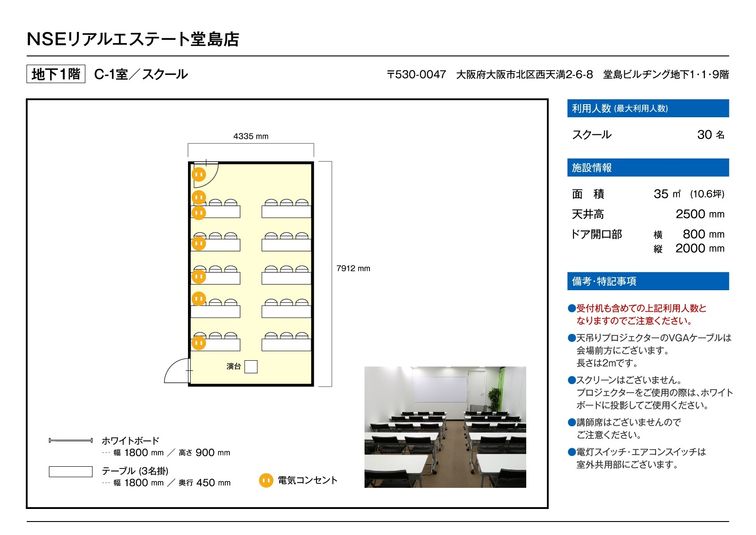Click the note about the VGAケーブル projector cable
The image size is (756, 535).
coord(649,350)
